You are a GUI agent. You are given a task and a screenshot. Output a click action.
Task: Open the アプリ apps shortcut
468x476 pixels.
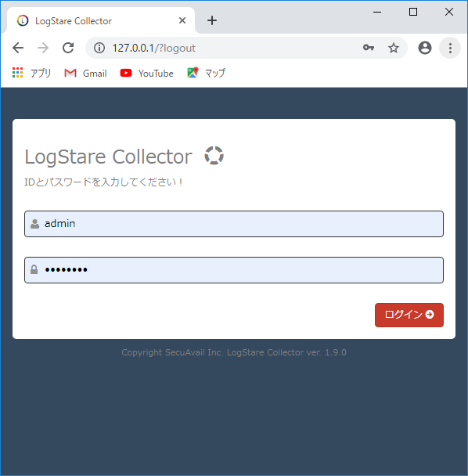pos(31,73)
